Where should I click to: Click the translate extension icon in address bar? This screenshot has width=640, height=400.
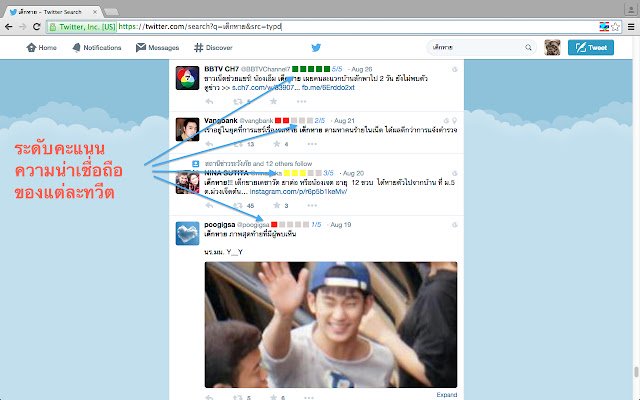coord(604,27)
